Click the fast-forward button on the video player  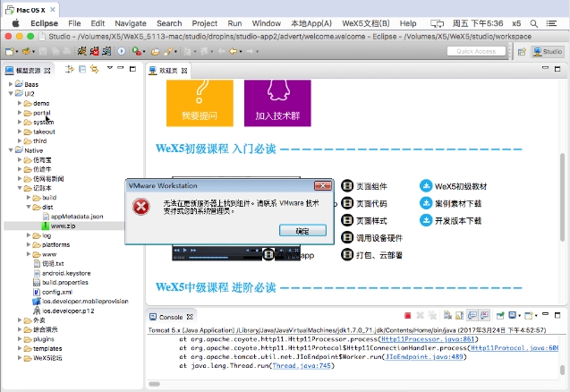pyautogui.click(x=193, y=251)
